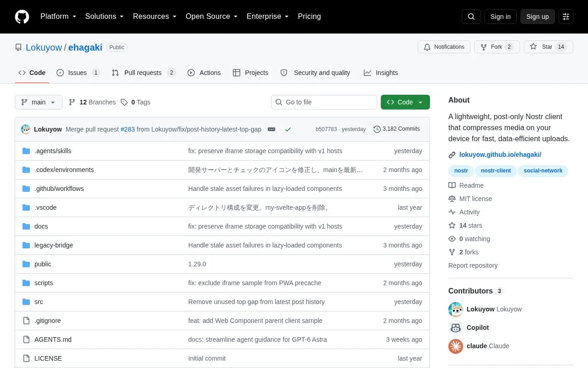Open the lokuyow.github.io/ehagaki/ link

[500, 155]
